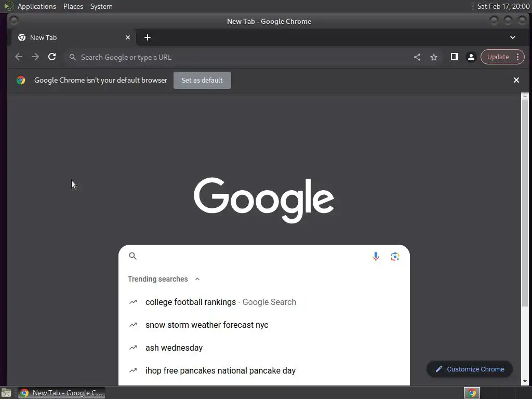Click Chrome icon in workspace switcher
Screen dimensions: 532x399
[472, 393]
